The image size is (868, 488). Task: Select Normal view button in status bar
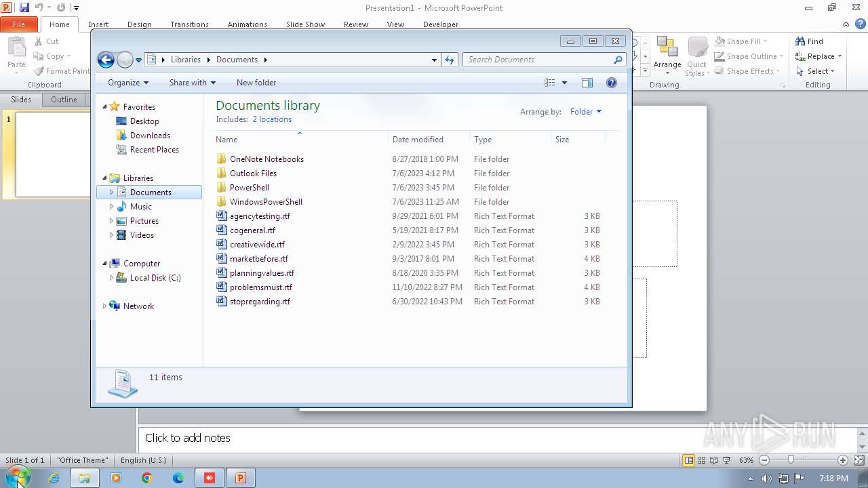click(689, 460)
